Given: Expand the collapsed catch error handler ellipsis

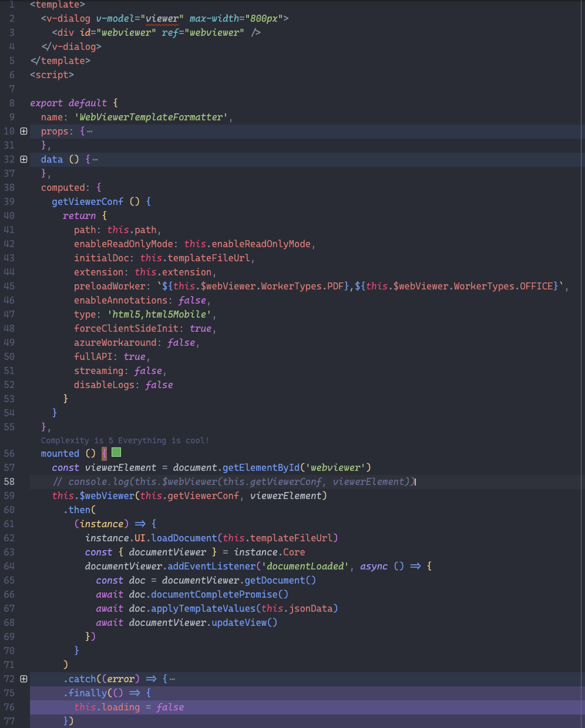Looking at the screenshot, I should [x=172, y=679].
